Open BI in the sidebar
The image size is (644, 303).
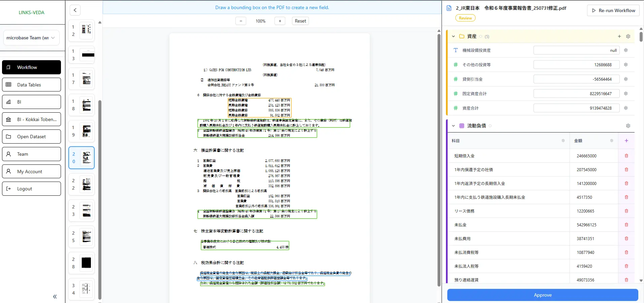32,102
